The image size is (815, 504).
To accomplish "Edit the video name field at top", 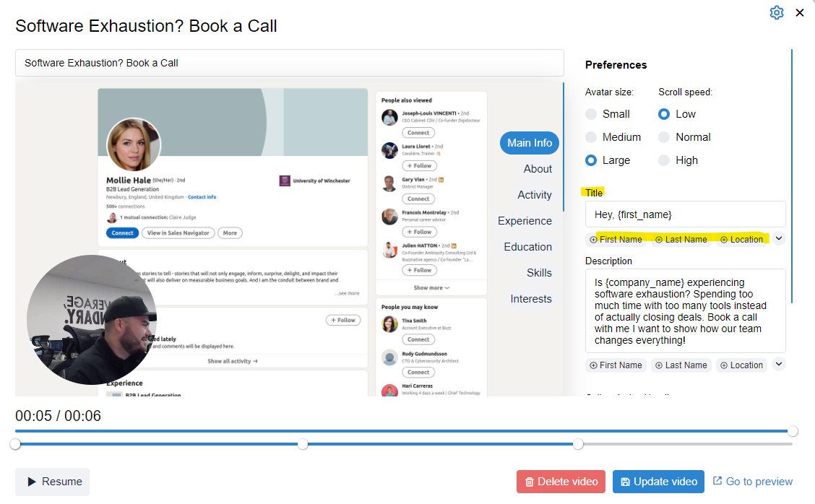I will (x=290, y=63).
